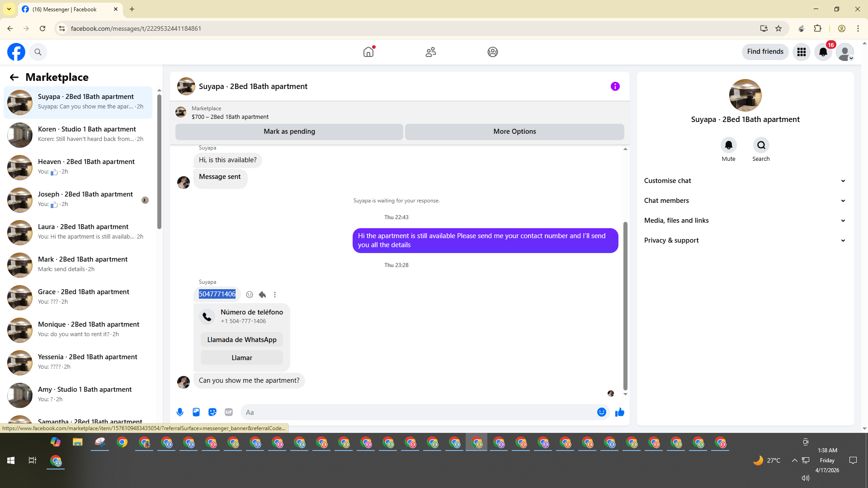Click the Mark as pending button
This screenshot has width=868, height=488.
pyautogui.click(x=289, y=131)
